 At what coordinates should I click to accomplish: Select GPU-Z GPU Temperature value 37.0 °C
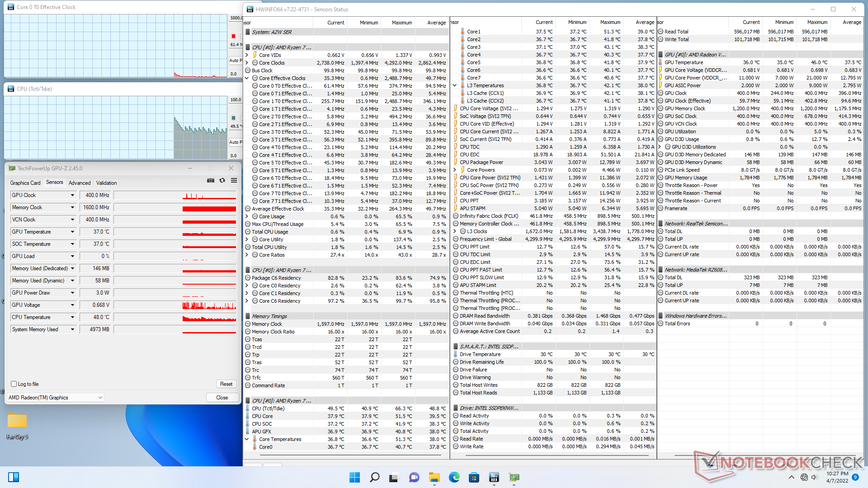[x=95, y=232]
